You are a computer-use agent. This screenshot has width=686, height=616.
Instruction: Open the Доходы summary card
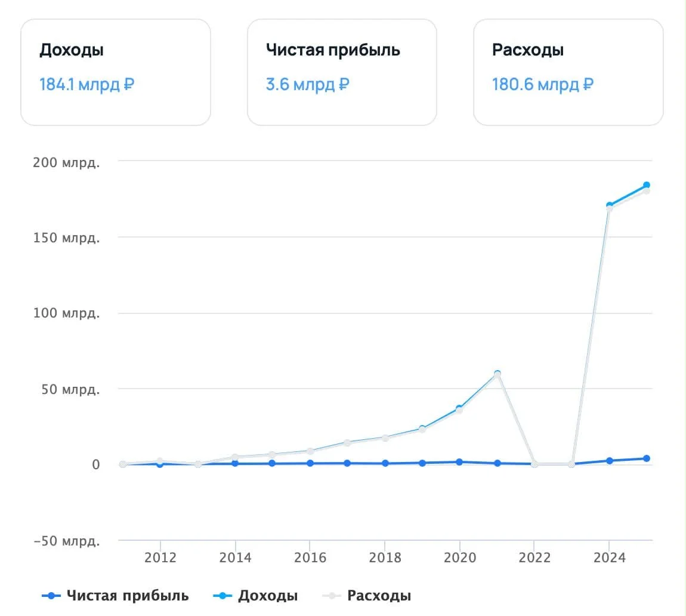116,72
